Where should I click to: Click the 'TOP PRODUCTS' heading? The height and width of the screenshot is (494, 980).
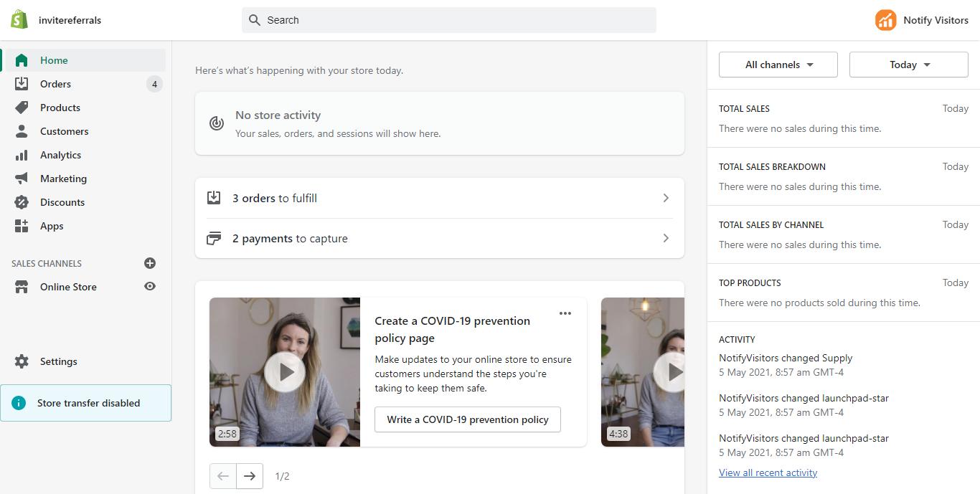750,282
